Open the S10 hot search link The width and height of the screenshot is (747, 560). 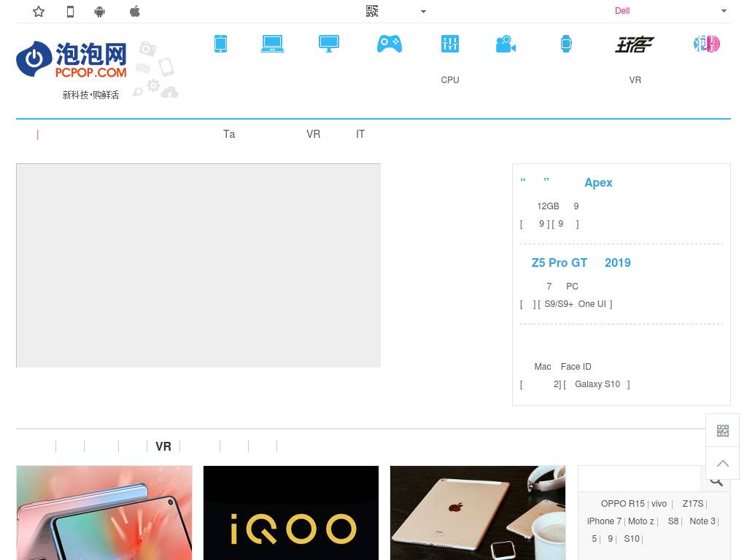point(632,539)
